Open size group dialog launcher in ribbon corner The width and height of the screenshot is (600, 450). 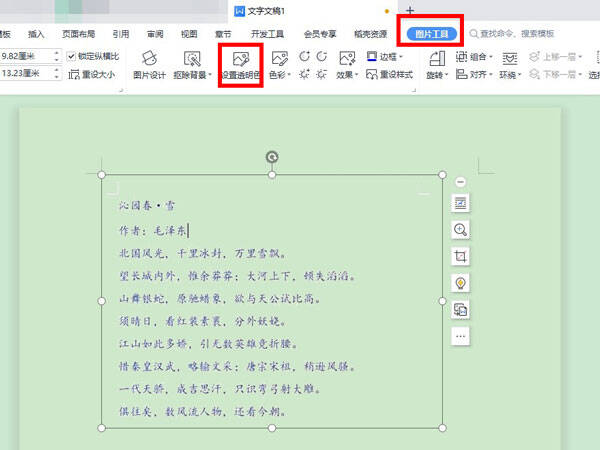(121, 90)
